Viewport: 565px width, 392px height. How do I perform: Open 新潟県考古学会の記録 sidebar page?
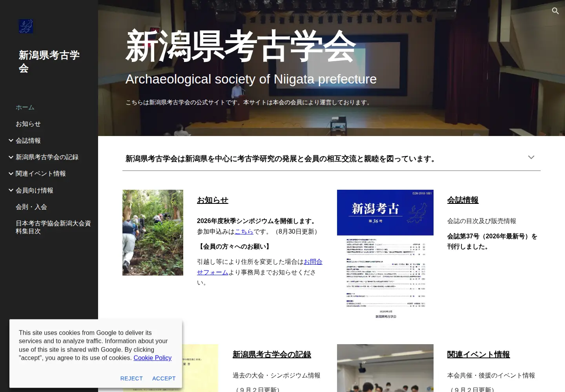tap(47, 157)
